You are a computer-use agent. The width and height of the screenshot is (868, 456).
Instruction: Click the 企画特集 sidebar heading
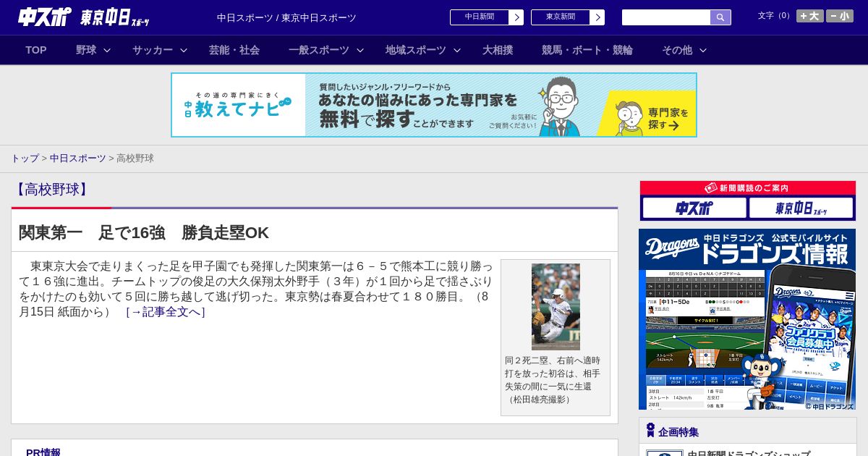click(678, 432)
